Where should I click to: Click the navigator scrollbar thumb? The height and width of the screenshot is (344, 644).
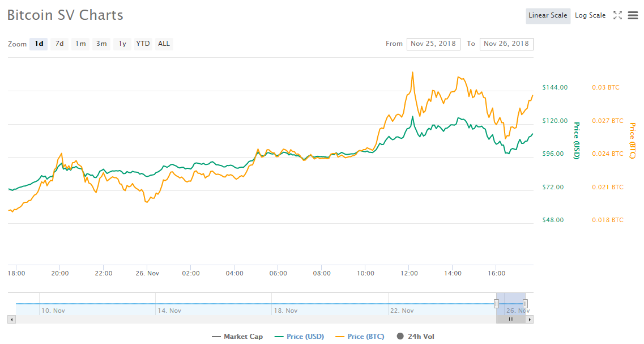511,319
